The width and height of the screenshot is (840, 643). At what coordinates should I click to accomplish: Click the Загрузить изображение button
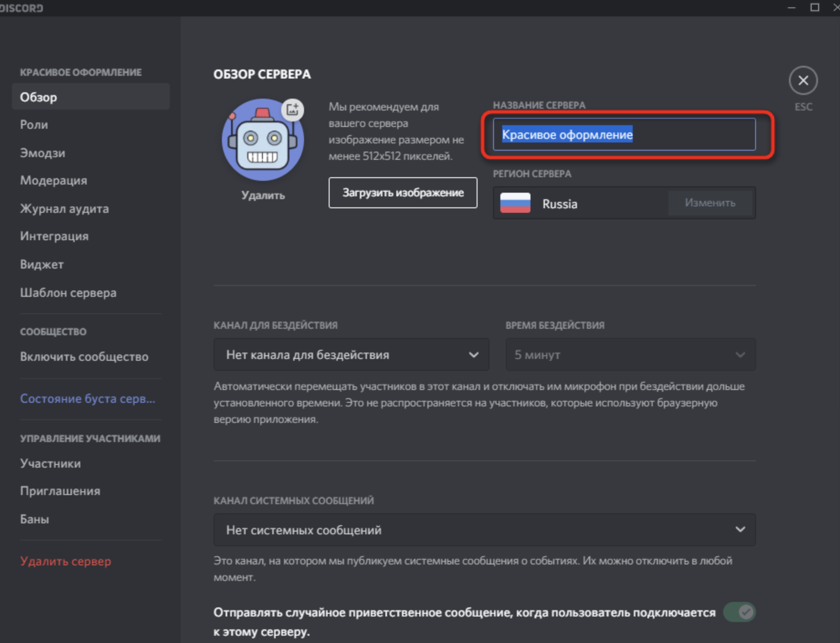coord(403,193)
